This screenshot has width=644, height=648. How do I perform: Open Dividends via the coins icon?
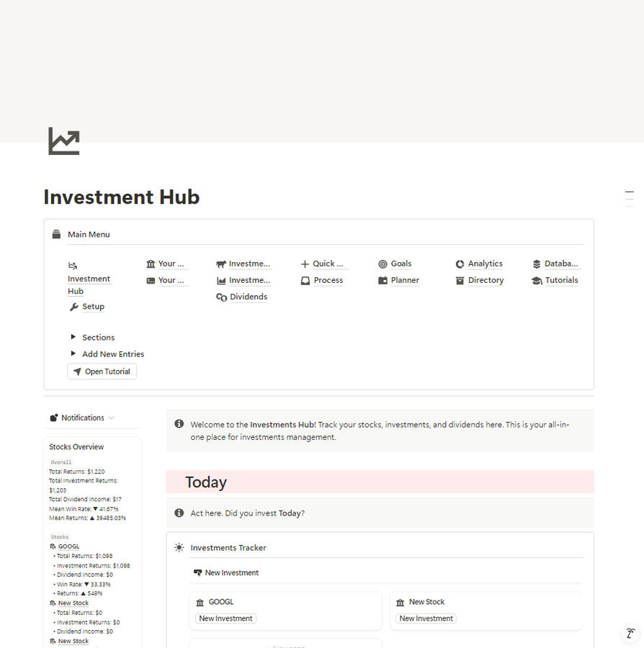(222, 297)
